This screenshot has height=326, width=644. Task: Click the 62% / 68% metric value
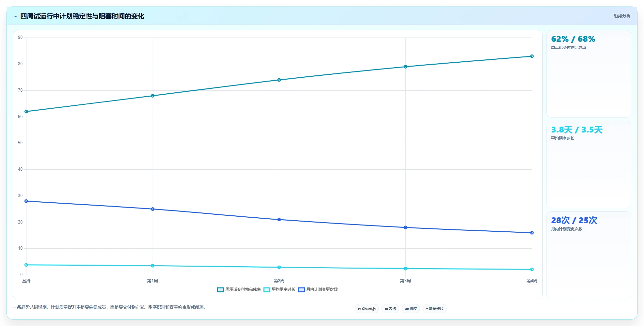(573, 39)
